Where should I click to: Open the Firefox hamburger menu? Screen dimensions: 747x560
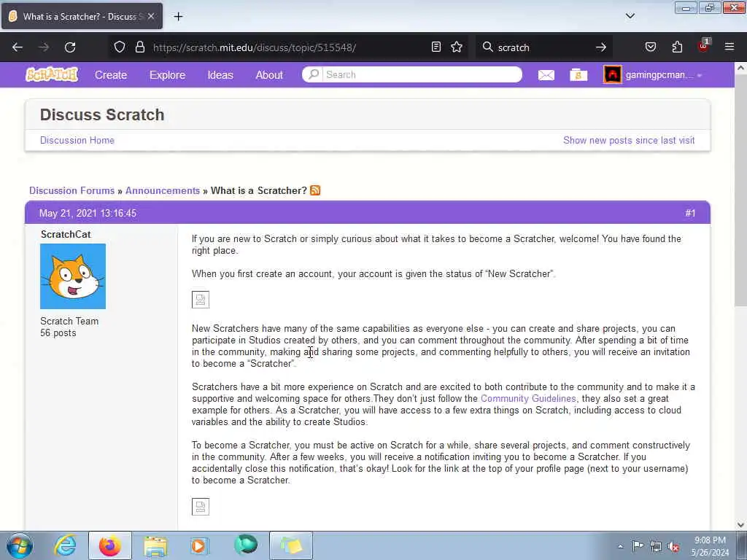[729, 47]
